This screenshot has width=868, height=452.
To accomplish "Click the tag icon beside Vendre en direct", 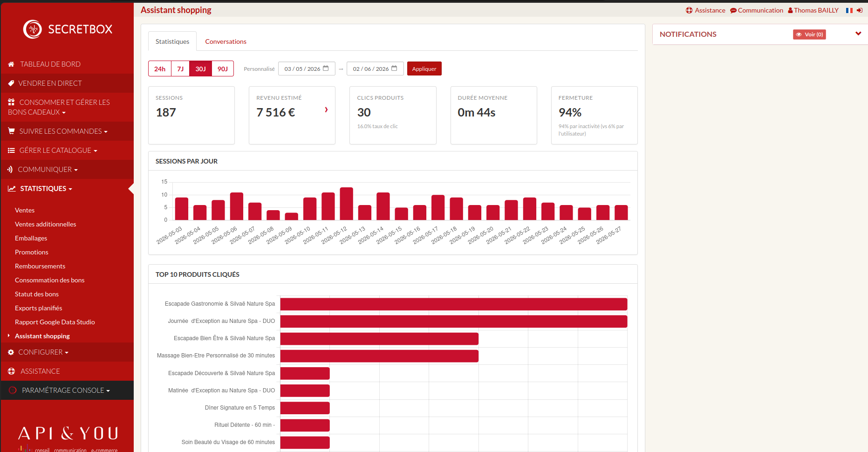I will [11, 83].
